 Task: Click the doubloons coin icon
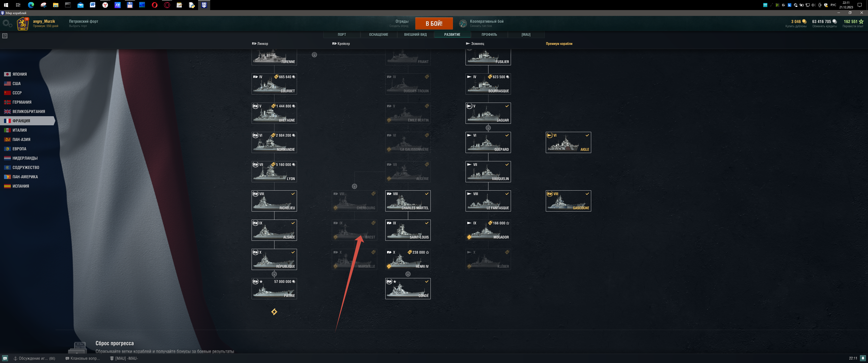[804, 21]
